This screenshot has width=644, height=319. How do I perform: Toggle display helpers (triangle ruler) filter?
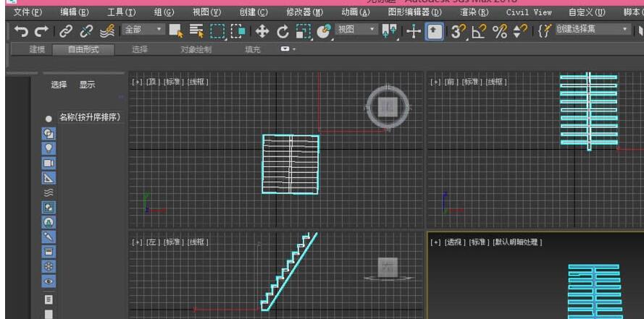(x=49, y=178)
